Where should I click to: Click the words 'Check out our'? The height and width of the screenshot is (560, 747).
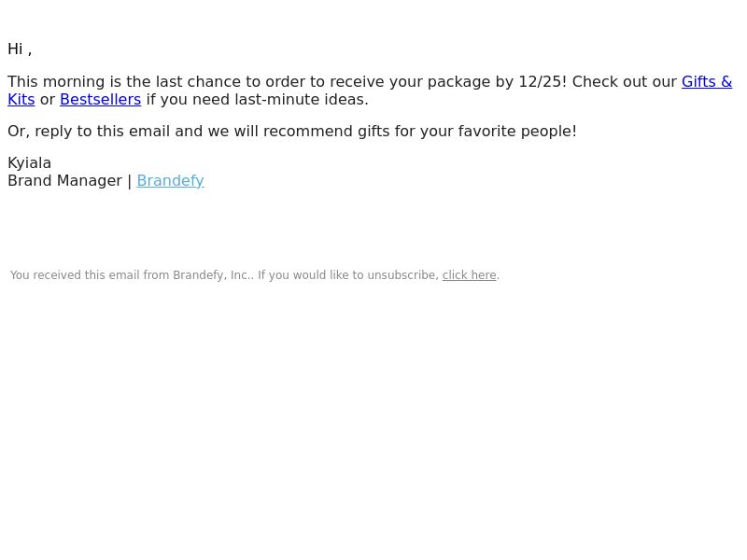(624, 82)
